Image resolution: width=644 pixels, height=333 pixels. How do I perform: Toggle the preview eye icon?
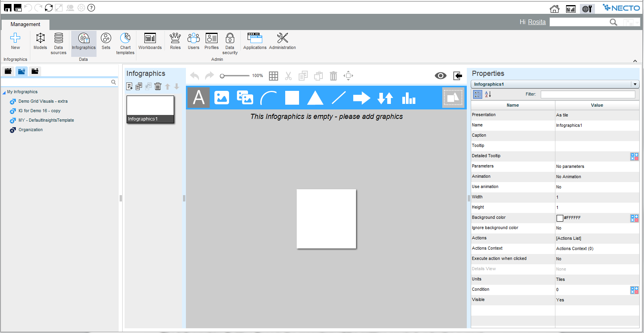440,76
